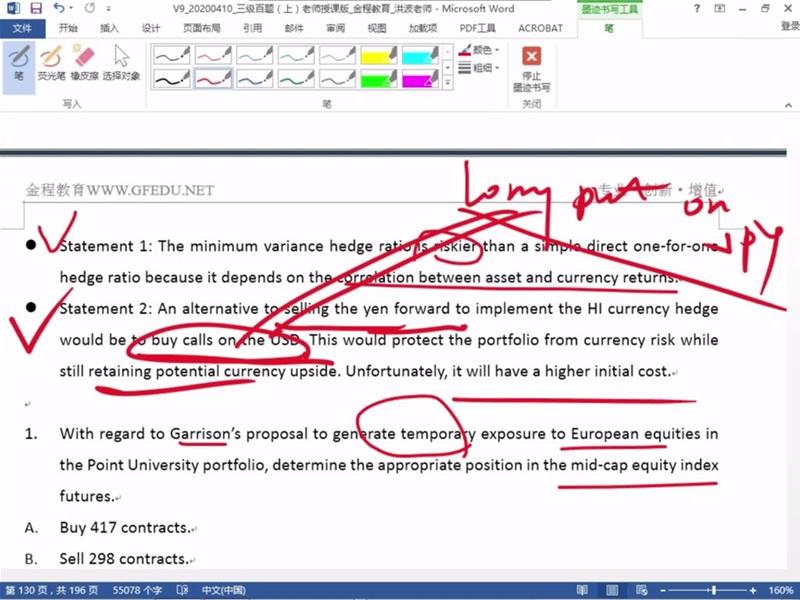The height and width of the screenshot is (600, 800).
Task: Click the 选择对象 select objects tool
Action: point(121,61)
